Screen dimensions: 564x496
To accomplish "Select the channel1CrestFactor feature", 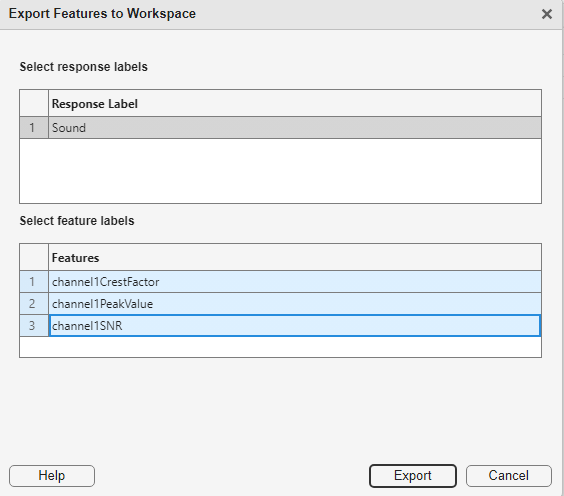I will (295, 282).
